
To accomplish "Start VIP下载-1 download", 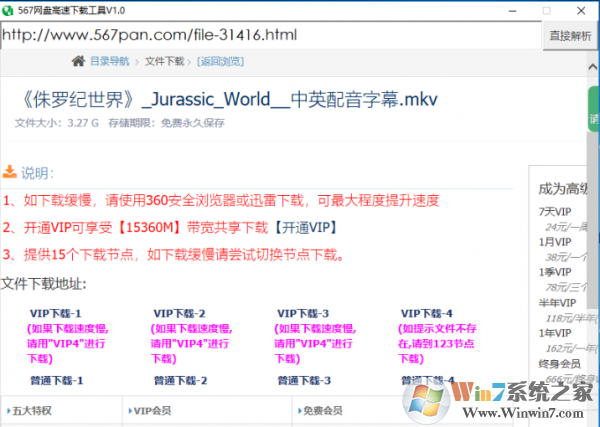I will tap(55, 313).
